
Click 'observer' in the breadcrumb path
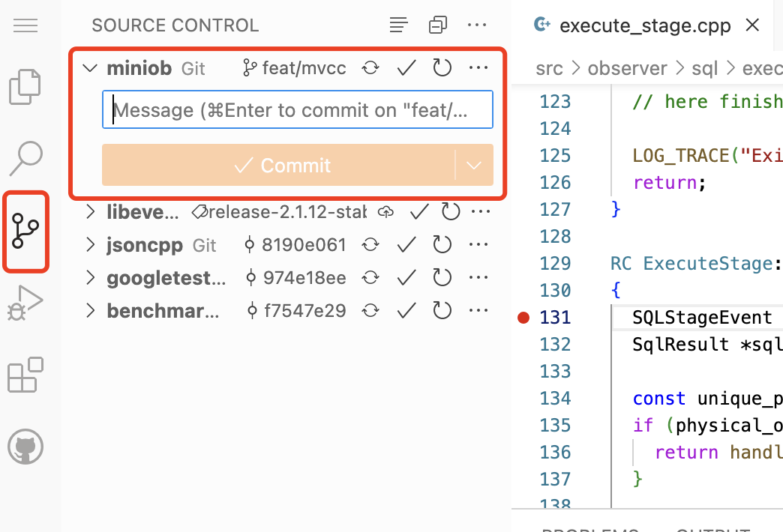pos(627,68)
